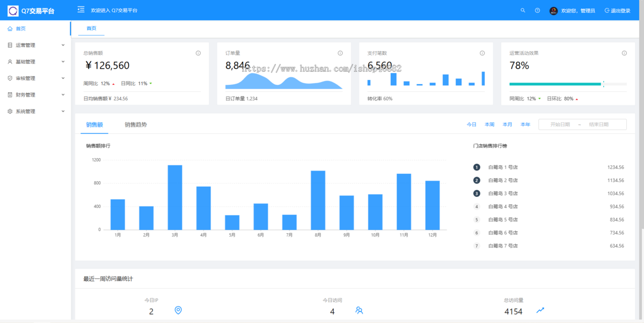Click the ¥ 126,560 total sales value
This screenshot has width=644, height=323.
point(107,66)
